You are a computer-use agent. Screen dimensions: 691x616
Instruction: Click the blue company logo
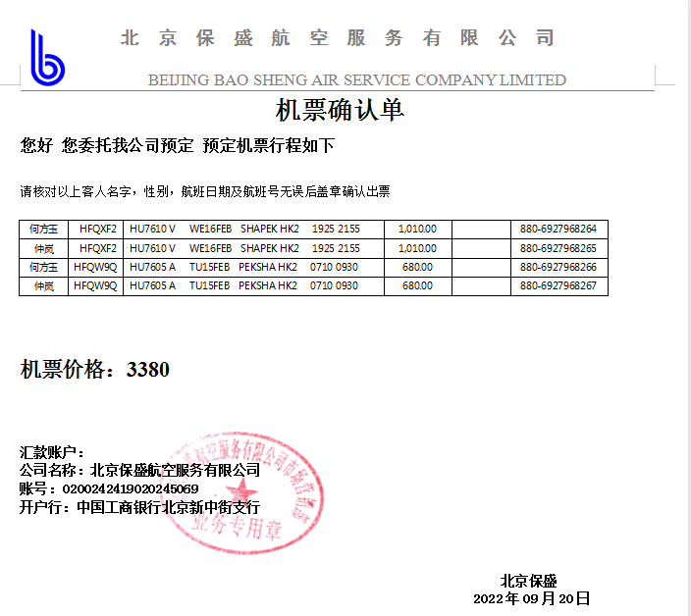46,57
